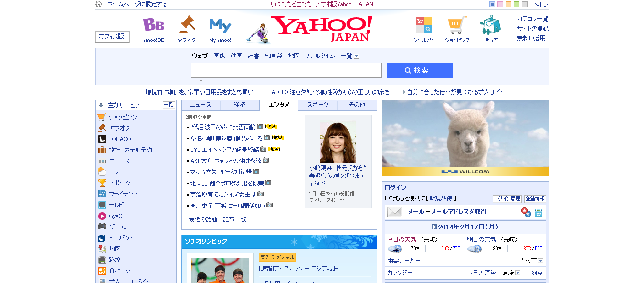This screenshot has height=283, width=644.
Task: Click the 一覧 button in 主なサービス header
Action: (169, 105)
